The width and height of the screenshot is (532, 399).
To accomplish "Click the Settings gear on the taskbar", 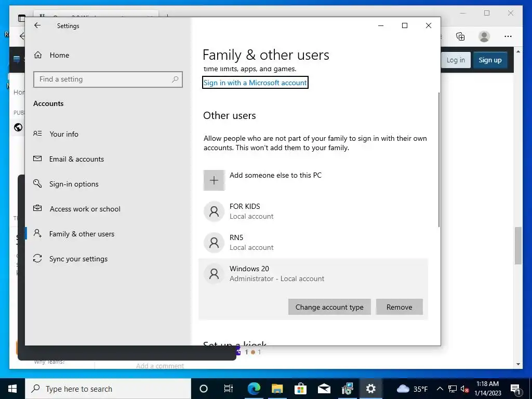I will (x=370, y=389).
